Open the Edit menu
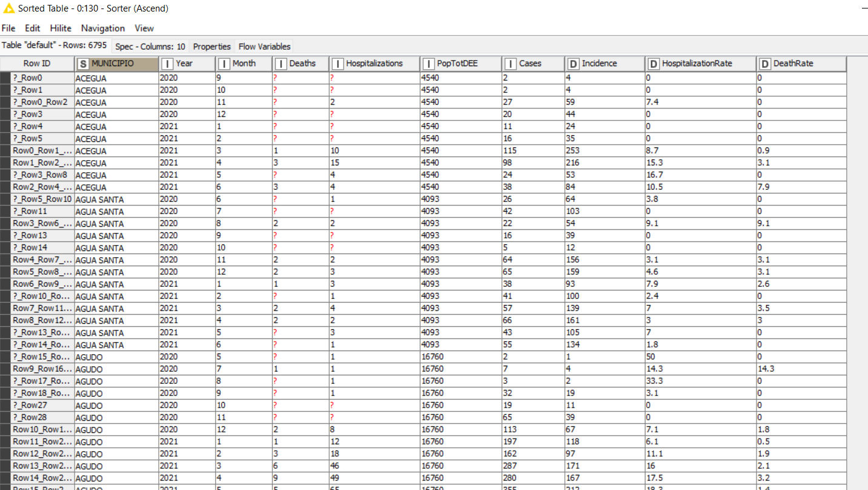Viewport: 868px width, 490px height. click(33, 28)
